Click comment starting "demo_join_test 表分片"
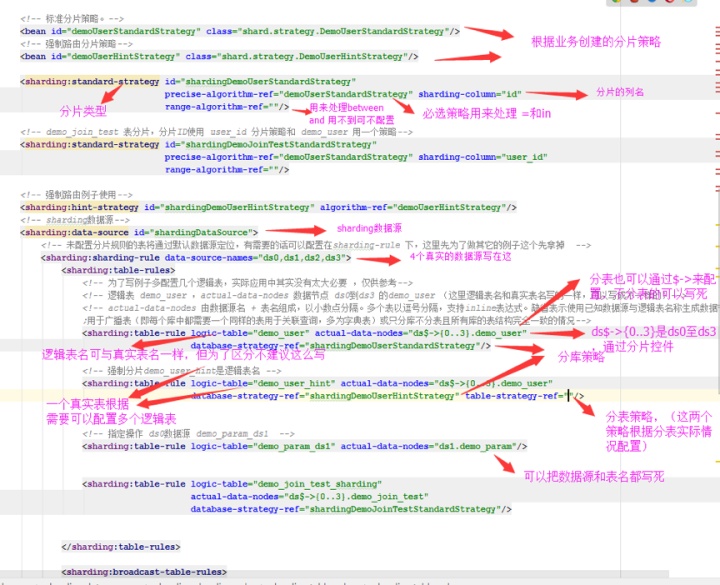Viewport: 720px width, 585px height. coord(217,132)
